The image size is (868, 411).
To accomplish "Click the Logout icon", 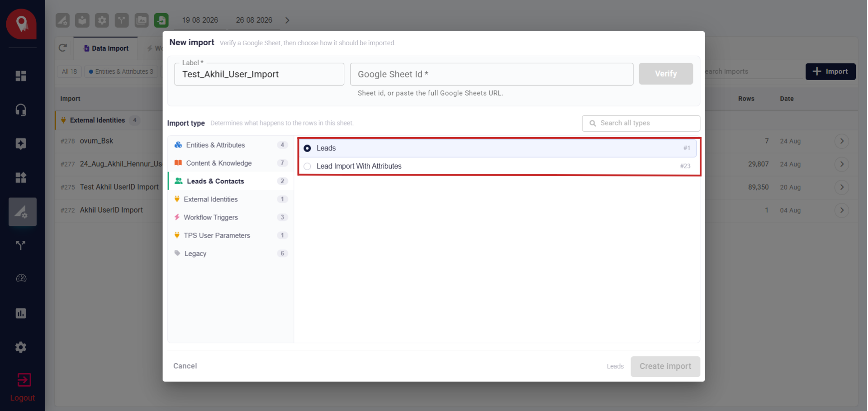I will [24, 380].
